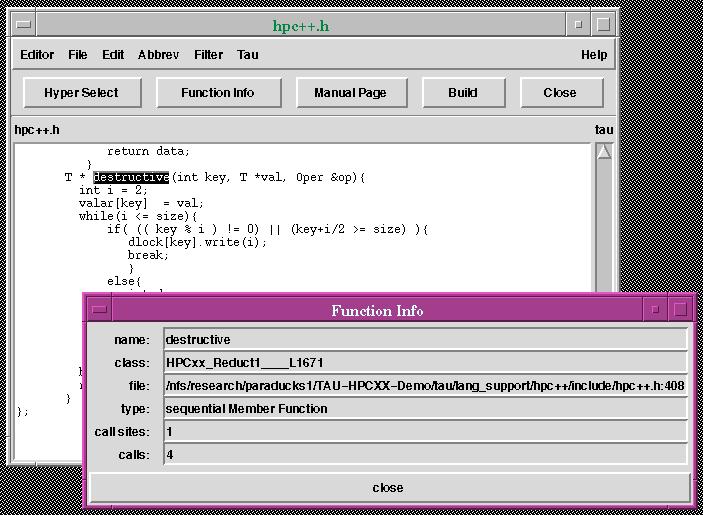703x515 pixels.
Task: Click the Close button in editor toolbar
Action: click(x=561, y=93)
